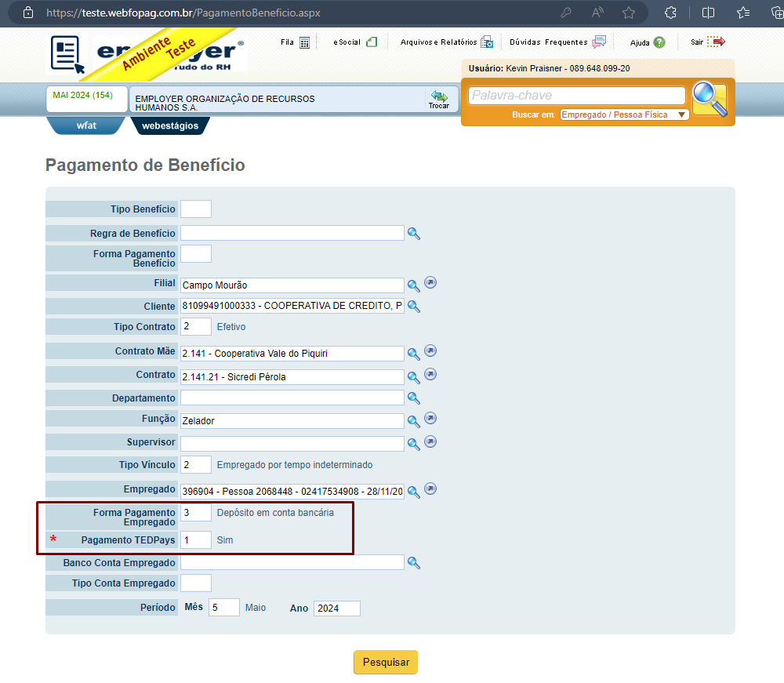Image resolution: width=784 pixels, height=683 pixels.
Task: Search Cliente using its magnifier icon
Action: (x=413, y=306)
